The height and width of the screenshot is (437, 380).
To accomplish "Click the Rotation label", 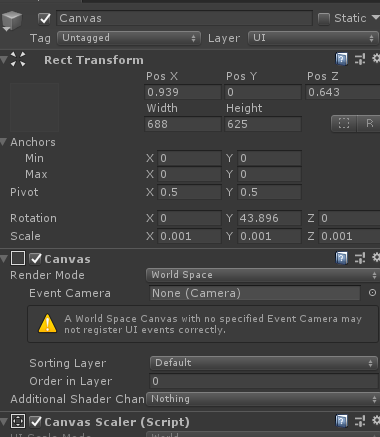I will click(33, 218).
